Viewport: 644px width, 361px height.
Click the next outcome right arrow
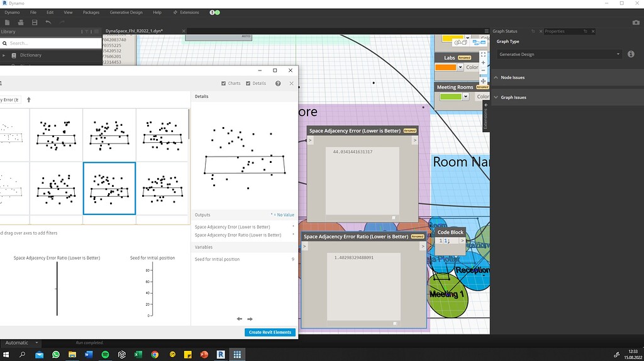click(x=250, y=319)
